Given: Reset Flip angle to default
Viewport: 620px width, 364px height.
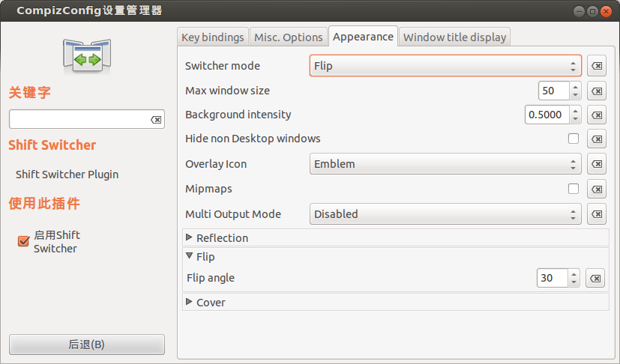Looking at the screenshot, I should click(x=595, y=278).
